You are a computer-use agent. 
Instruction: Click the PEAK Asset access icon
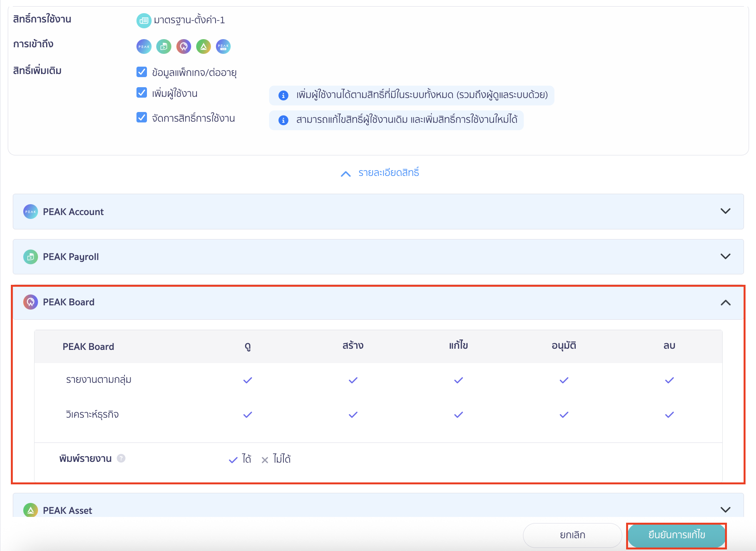[204, 46]
